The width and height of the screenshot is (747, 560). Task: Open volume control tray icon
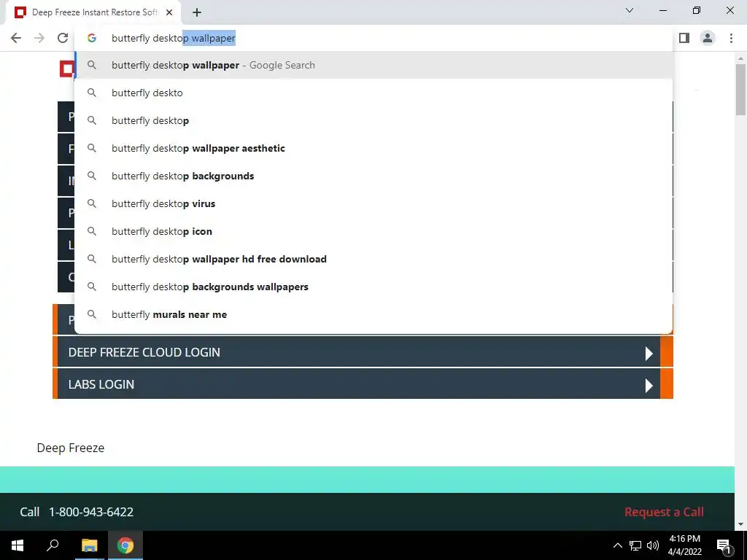point(653,545)
